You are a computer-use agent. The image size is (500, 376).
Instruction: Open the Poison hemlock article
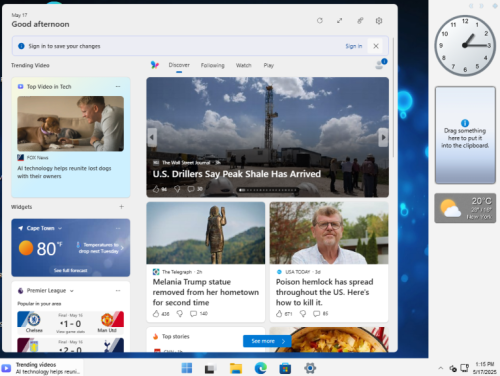pyautogui.click(x=324, y=292)
